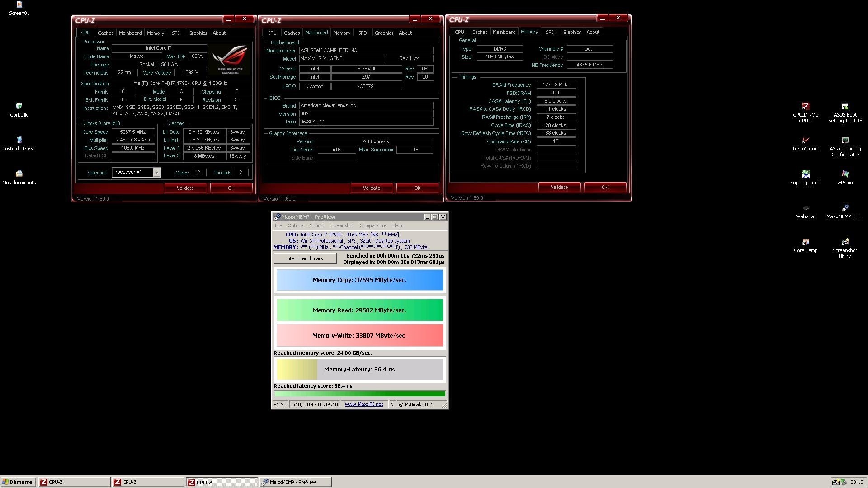Click DRAM Frequency value 1271.9 MHz
This screenshot has height=488, width=868.
[x=556, y=84]
